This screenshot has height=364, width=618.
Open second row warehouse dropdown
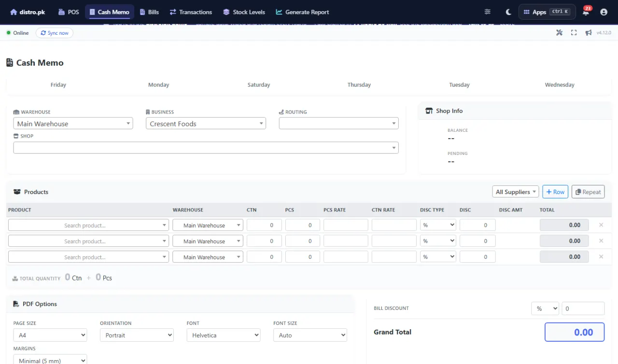pos(208,241)
